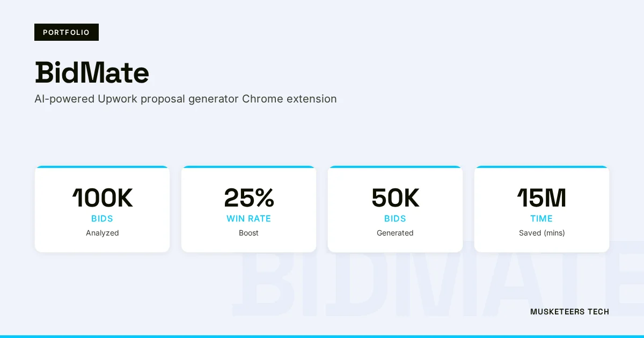This screenshot has width=644, height=338.
Task: Click the 50K statistic number
Action: tap(395, 199)
